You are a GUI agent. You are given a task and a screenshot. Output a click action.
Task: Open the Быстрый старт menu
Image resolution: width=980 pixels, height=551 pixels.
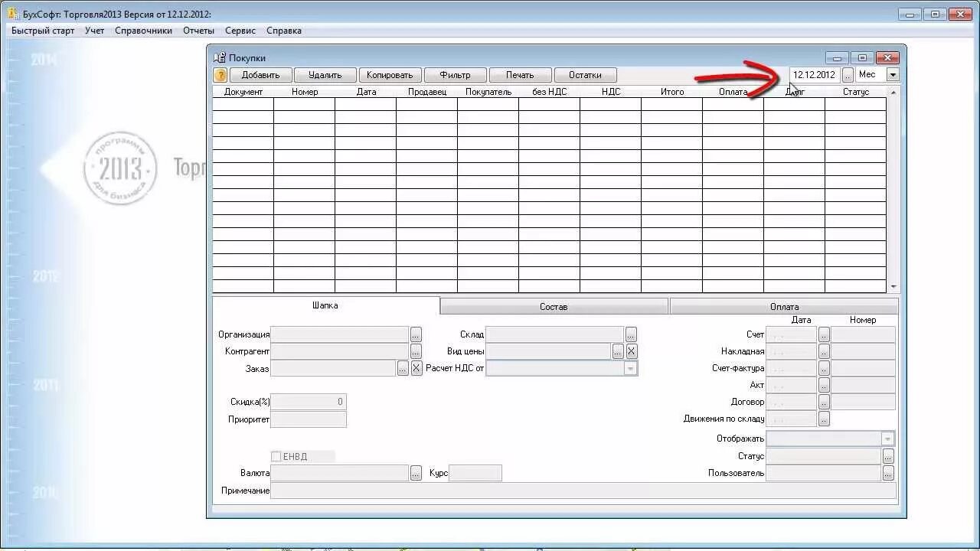[x=43, y=31]
